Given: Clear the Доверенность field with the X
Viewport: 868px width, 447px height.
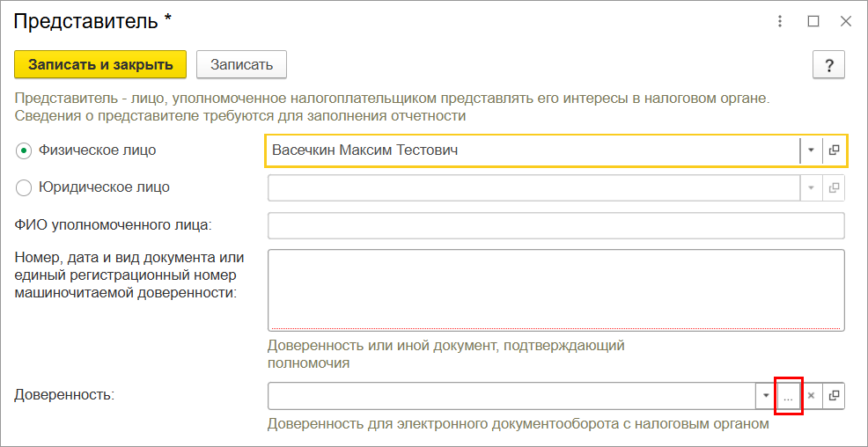Looking at the screenshot, I should coord(812,396).
